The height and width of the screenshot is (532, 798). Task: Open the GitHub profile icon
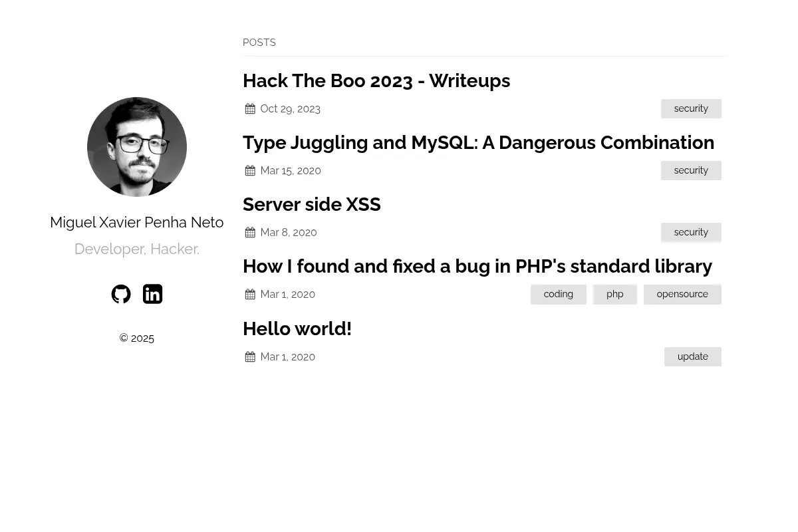(121, 294)
